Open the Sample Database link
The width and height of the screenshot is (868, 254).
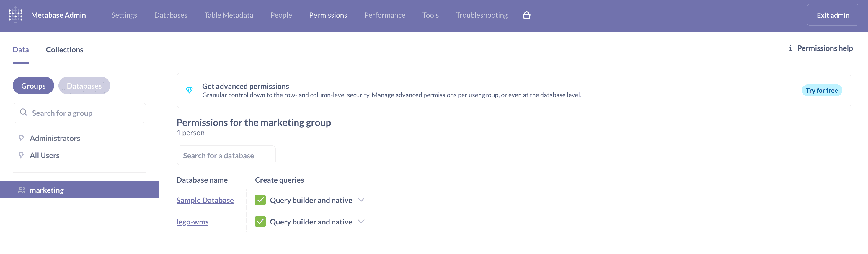click(205, 200)
